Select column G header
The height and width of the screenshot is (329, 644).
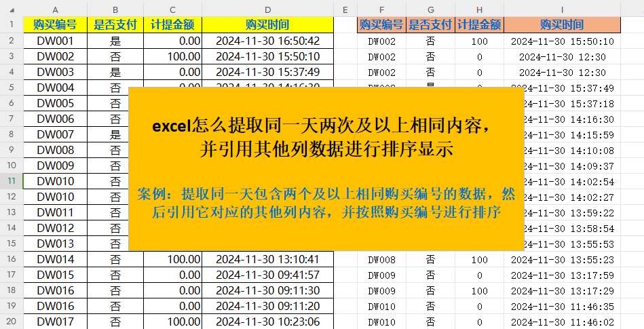(x=431, y=10)
